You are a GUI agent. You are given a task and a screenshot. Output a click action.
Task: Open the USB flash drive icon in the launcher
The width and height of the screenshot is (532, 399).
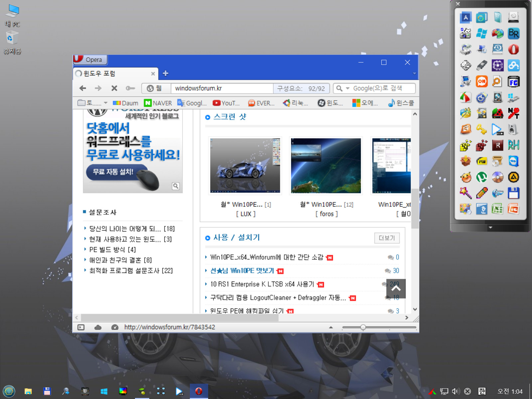[x=481, y=66]
